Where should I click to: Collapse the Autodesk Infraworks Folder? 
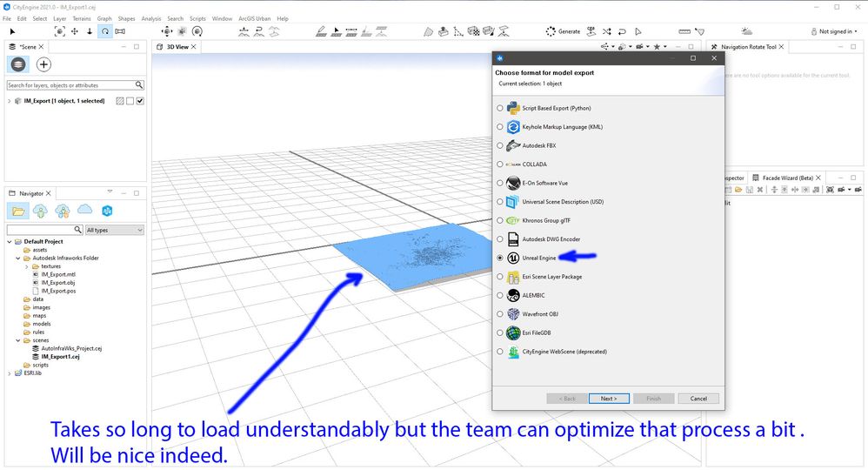[x=18, y=258]
